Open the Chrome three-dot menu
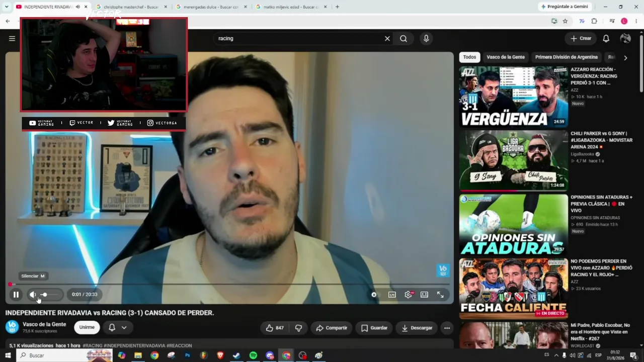The height and width of the screenshot is (362, 644). (x=636, y=21)
